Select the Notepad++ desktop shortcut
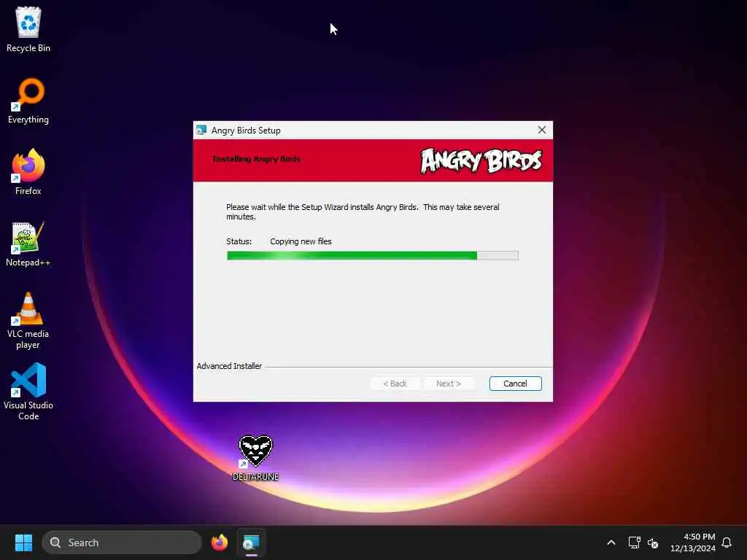Image resolution: width=747 pixels, height=560 pixels. click(x=28, y=244)
